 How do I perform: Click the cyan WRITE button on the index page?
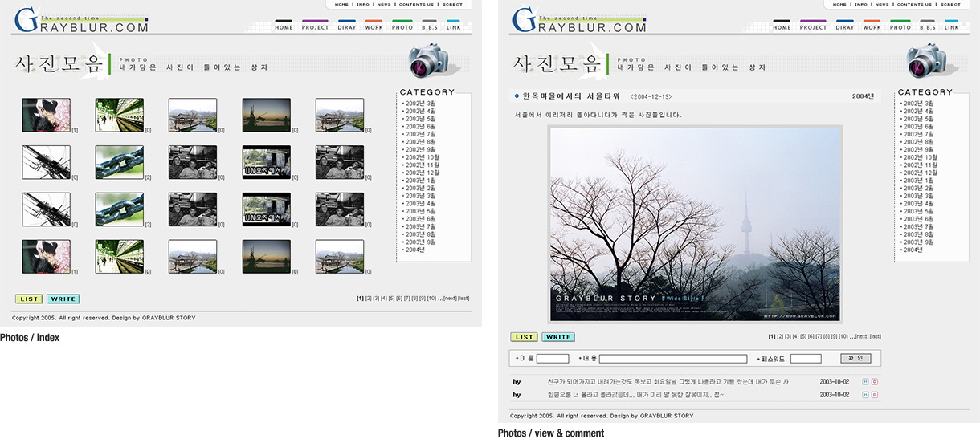[x=63, y=299]
